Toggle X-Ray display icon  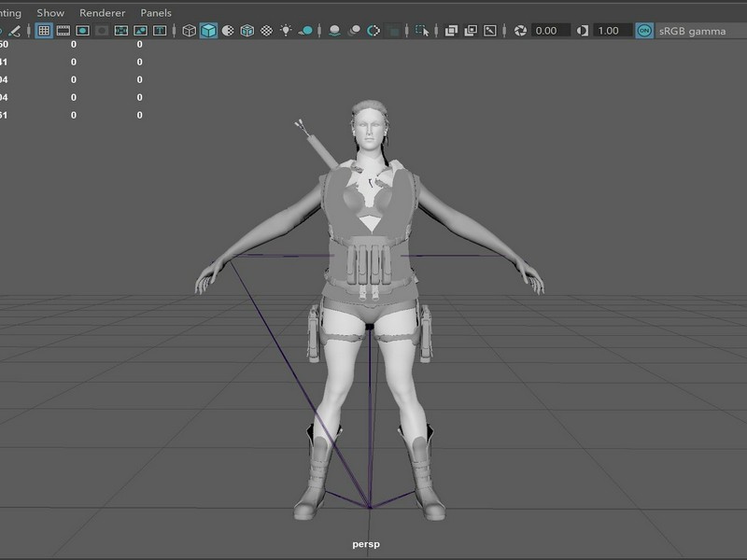click(x=451, y=31)
